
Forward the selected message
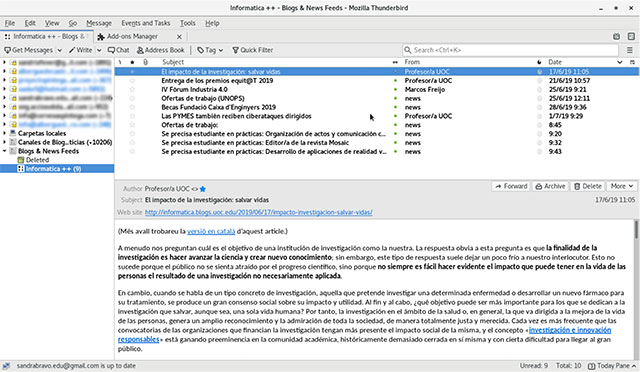point(511,186)
